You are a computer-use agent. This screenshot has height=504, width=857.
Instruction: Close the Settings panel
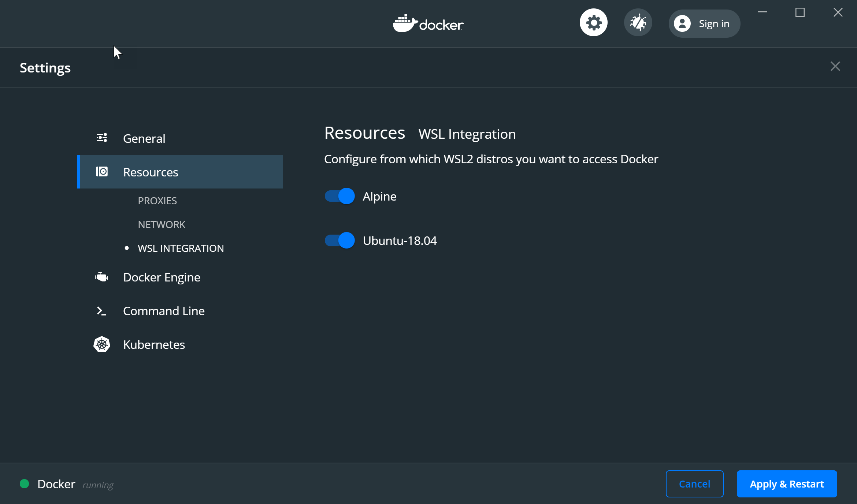835,66
